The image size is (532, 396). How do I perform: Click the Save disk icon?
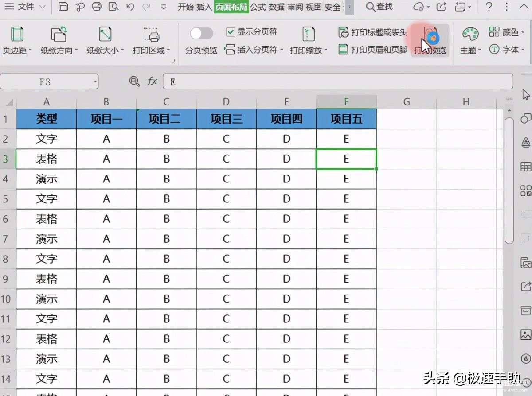(x=64, y=7)
